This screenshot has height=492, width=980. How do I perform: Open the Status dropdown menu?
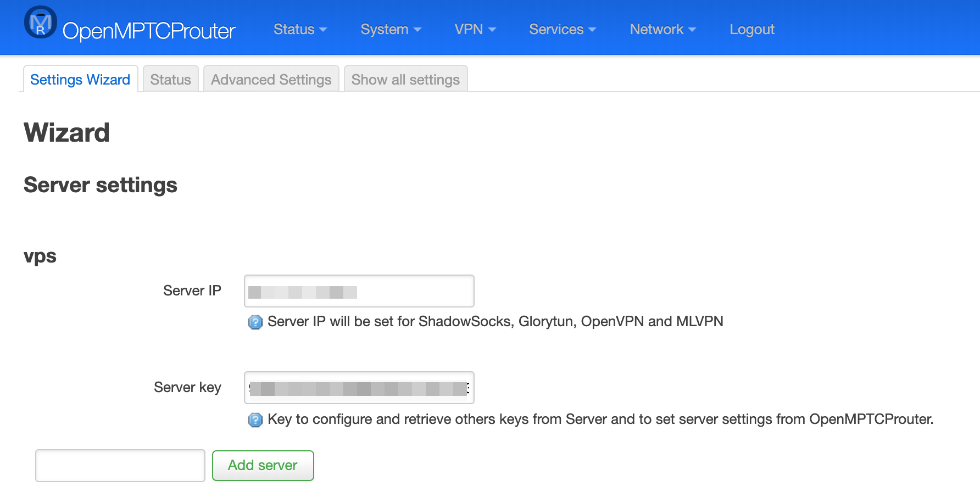click(x=300, y=29)
